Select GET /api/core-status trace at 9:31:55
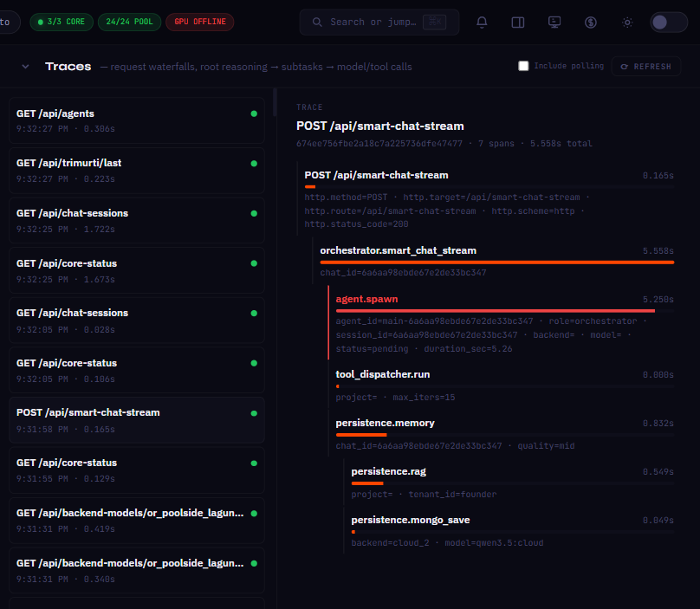This screenshot has height=609, width=700. point(137,470)
